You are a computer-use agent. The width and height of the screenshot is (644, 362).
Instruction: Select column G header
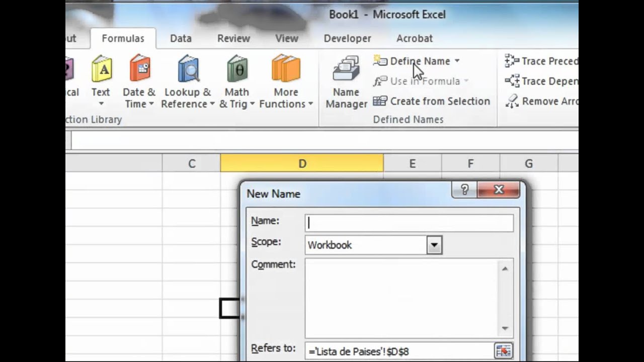(x=529, y=163)
